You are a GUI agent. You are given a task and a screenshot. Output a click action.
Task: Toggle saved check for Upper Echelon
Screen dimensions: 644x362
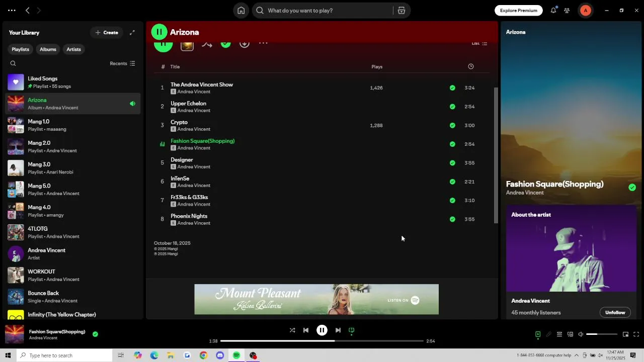(x=452, y=107)
